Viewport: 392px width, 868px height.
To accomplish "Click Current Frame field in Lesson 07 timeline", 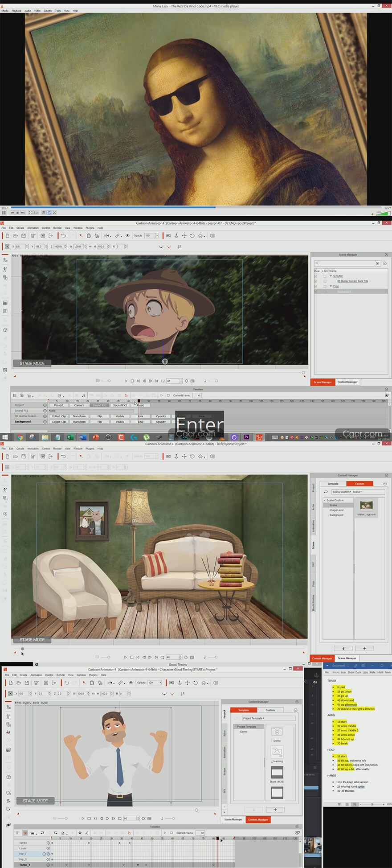I will [197, 395].
